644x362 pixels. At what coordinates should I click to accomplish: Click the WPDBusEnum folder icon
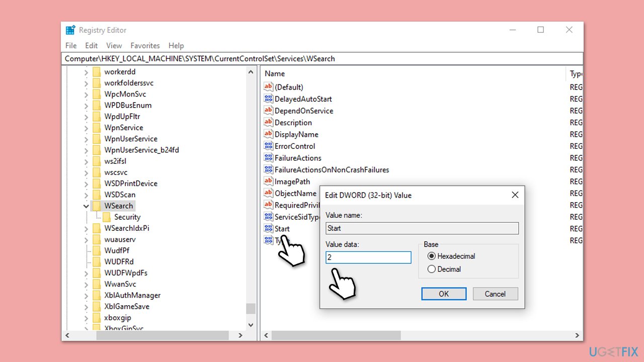pos(97,105)
